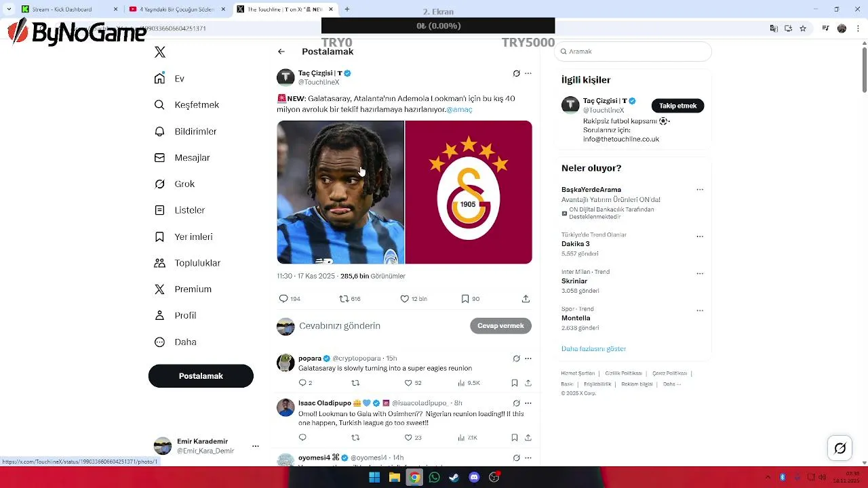This screenshot has width=868, height=488.
Task: Open Windows Start menu
Action: 374,478
